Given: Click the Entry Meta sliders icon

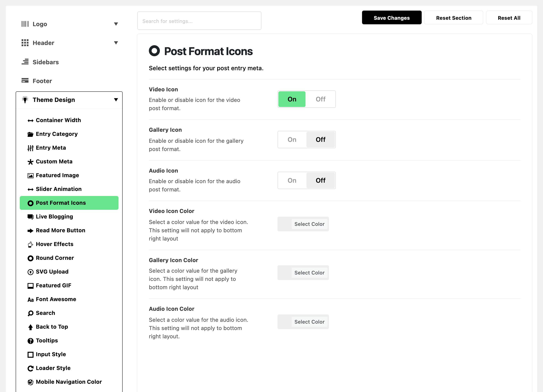Looking at the screenshot, I should point(30,148).
